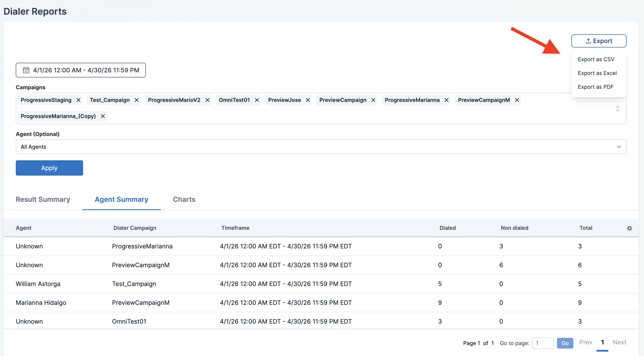Click the Export button

598,41
